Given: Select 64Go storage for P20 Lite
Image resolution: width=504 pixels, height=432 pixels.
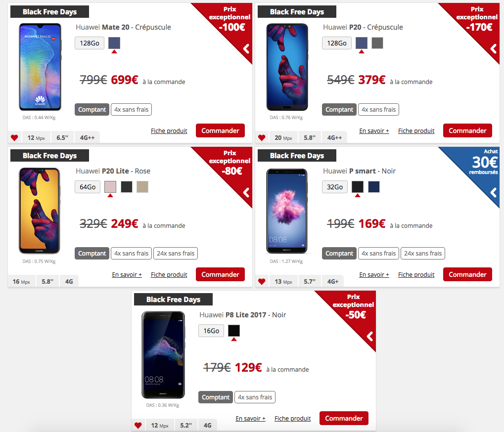Looking at the screenshot, I should pos(88,187).
